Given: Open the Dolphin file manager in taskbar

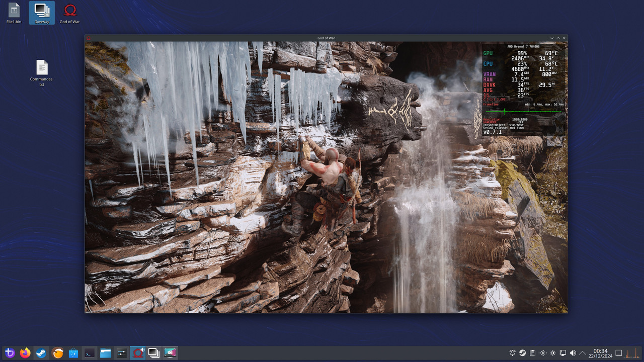Looking at the screenshot, I should (106, 353).
